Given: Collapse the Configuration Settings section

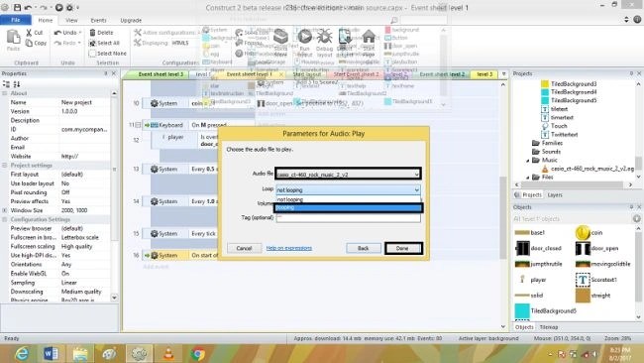Looking at the screenshot, I should click(5, 219).
